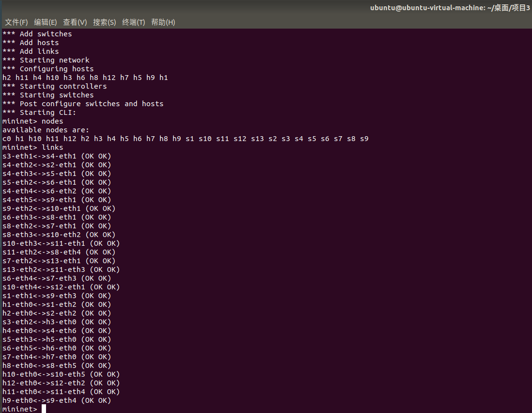Screen dimensions: 532x413
Task: Click the host list line starting with h2 h11
Action: [x=85, y=78]
